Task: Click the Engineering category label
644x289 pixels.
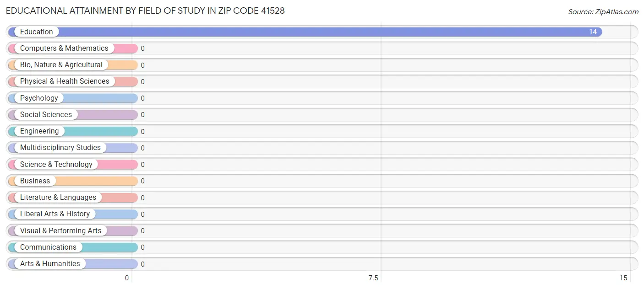Action: (39, 131)
